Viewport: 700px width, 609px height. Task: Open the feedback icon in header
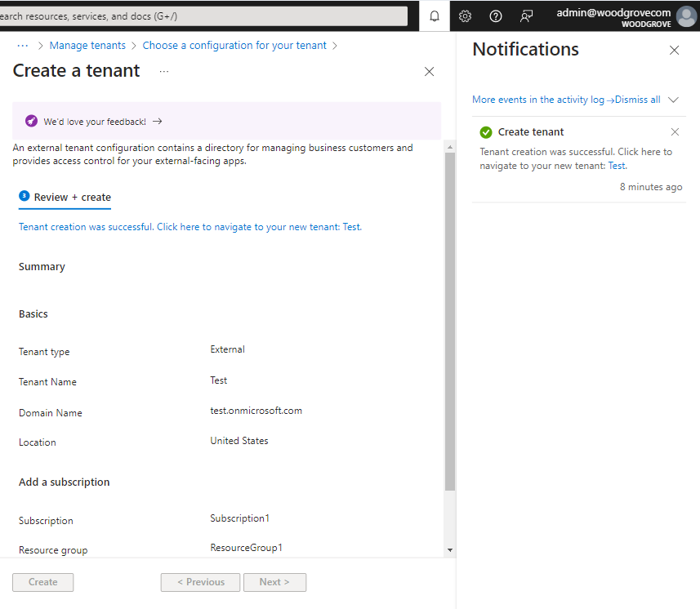(x=527, y=16)
